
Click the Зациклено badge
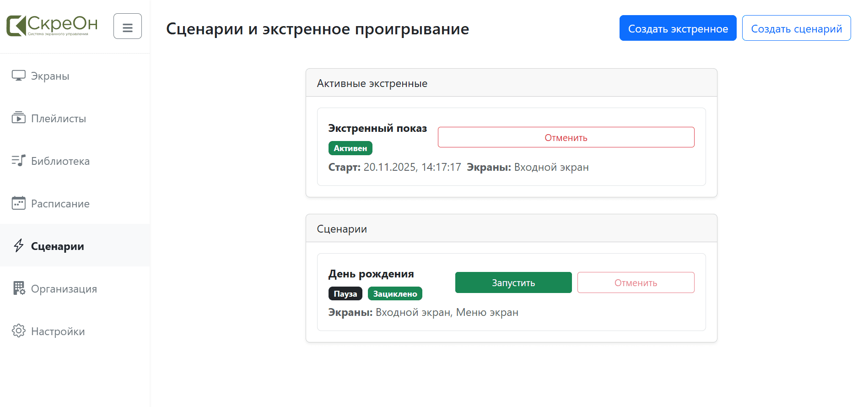[x=395, y=294]
